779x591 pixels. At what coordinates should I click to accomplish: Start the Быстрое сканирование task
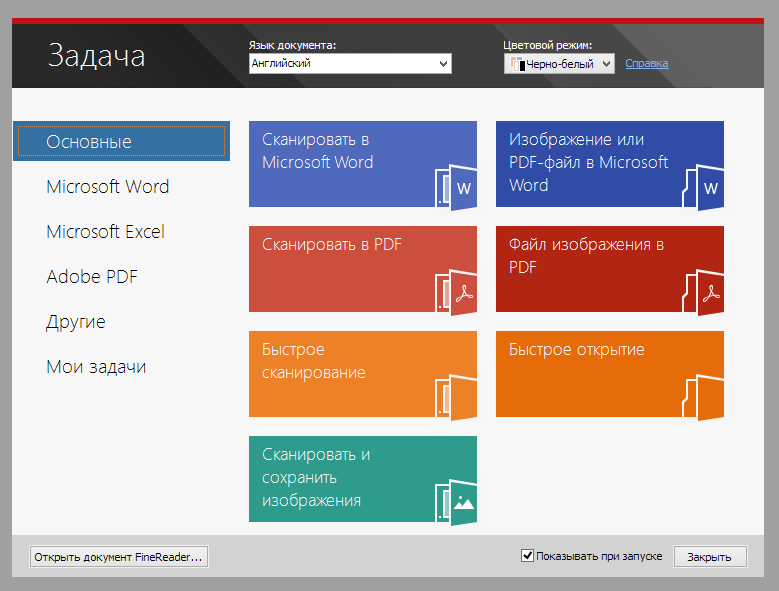(x=363, y=374)
